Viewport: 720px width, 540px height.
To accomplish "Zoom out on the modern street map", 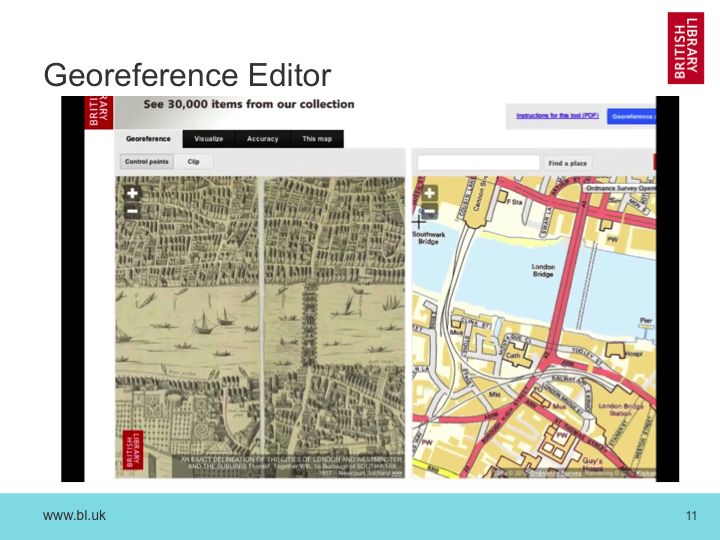I will tap(429, 211).
